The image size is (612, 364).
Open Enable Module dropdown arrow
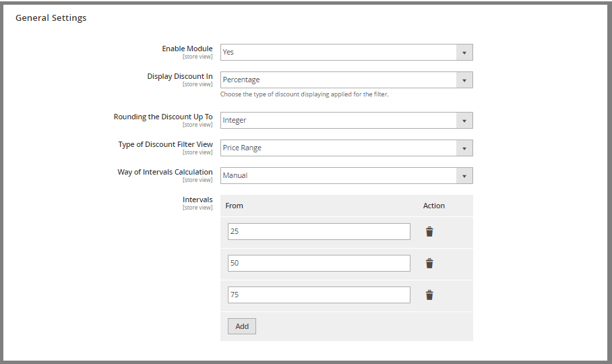pos(464,53)
